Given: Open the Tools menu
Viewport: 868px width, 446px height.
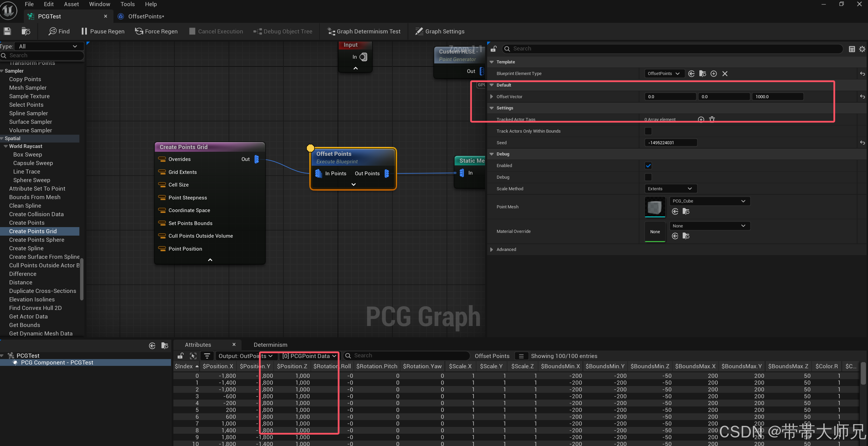Looking at the screenshot, I should point(127,4).
